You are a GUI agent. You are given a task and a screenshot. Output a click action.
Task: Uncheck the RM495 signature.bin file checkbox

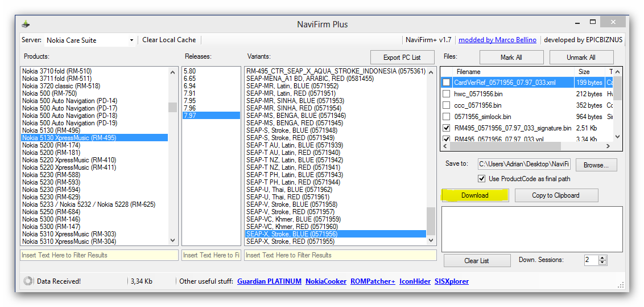[x=447, y=128]
